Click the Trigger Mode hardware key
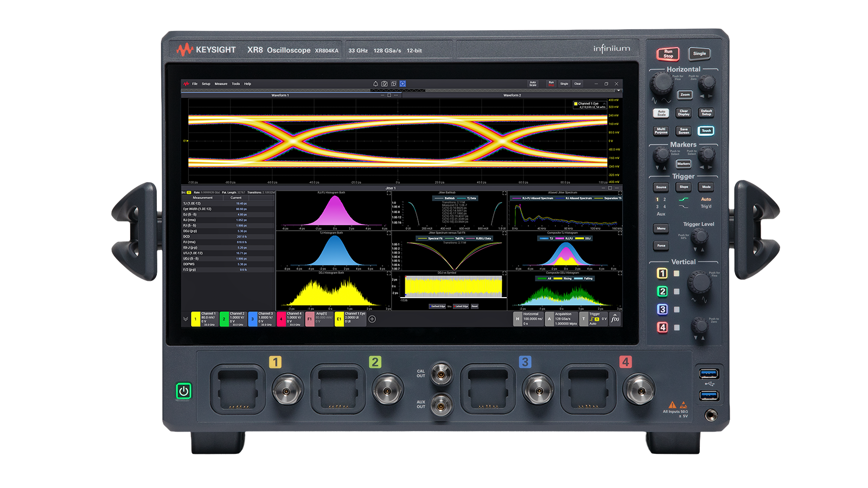 pyautogui.click(x=706, y=187)
